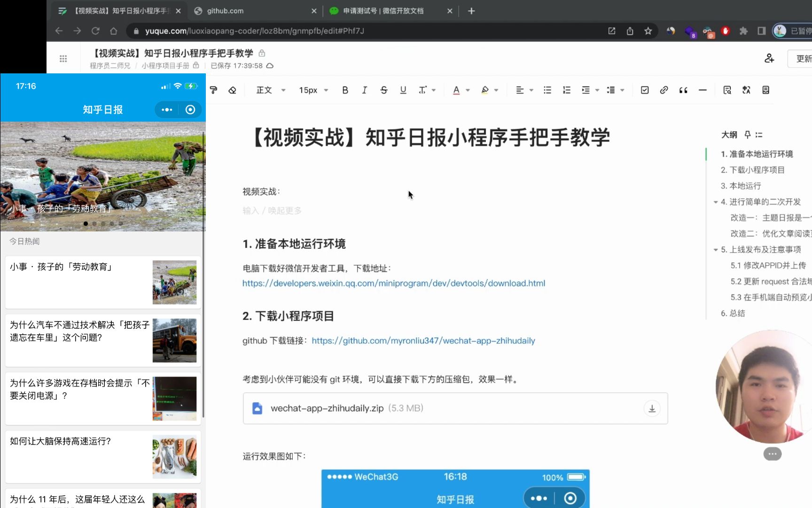The image size is (812, 508).
Task: Open a new browser tab
Action: point(471,11)
